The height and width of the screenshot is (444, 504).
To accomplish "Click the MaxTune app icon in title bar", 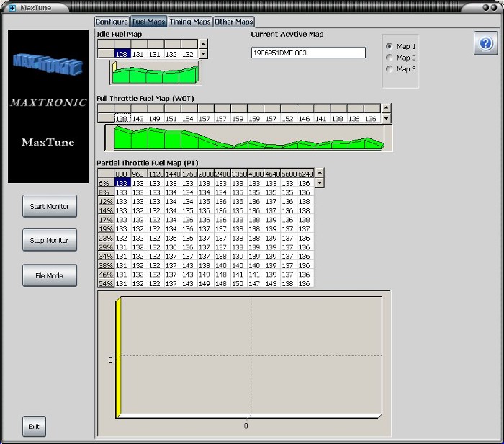I will [x=12, y=8].
